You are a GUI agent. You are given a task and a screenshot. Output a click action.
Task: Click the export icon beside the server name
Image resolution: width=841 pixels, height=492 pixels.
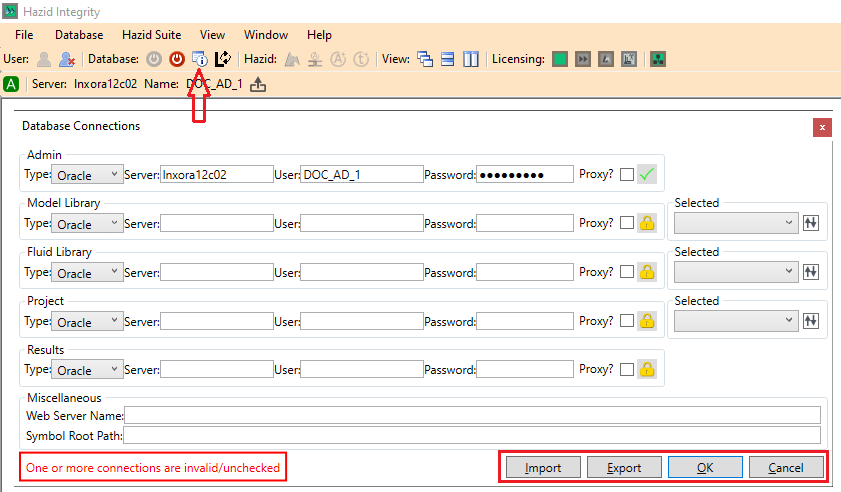[x=258, y=84]
